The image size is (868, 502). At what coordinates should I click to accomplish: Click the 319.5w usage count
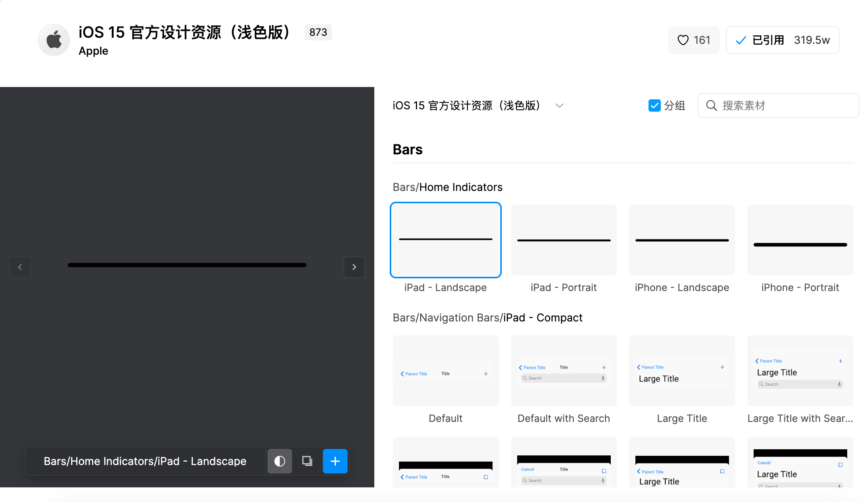812,40
